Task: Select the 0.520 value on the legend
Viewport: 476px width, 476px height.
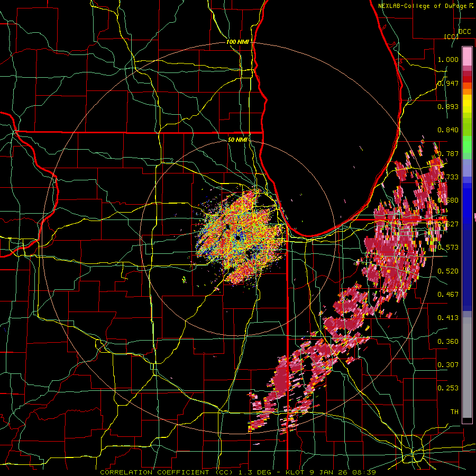Action: point(448,271)
